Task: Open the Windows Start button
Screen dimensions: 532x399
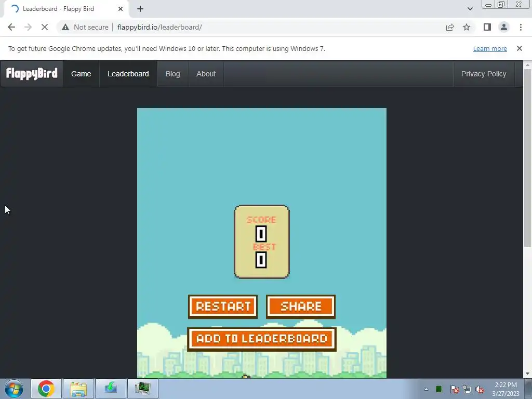Action: [14, 389]
